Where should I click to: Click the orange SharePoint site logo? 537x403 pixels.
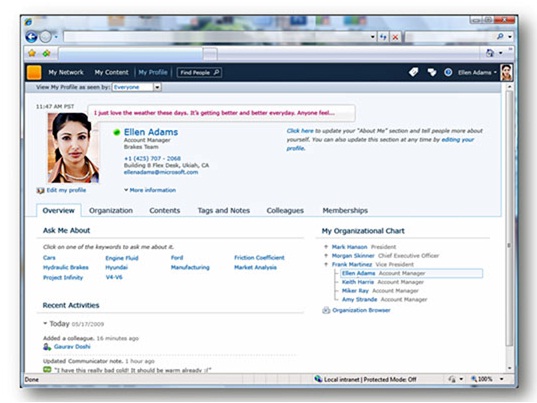coord(34,72)
